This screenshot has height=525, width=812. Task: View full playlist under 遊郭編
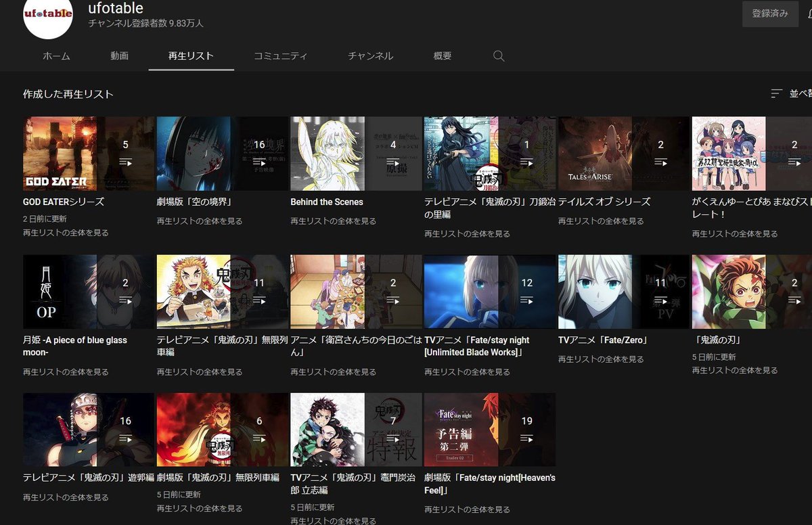coord(66,497)
